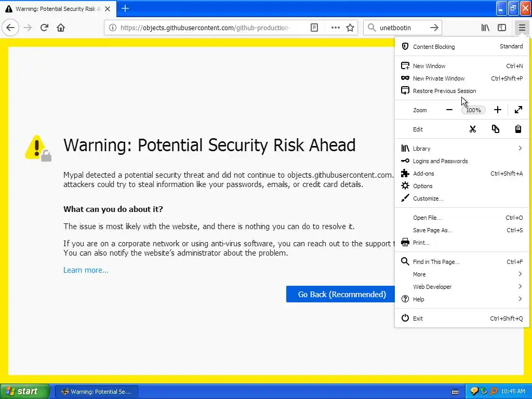Open the Library toolbar icon
The height and width of the screenshot is (399, 532).
[485, 28]
